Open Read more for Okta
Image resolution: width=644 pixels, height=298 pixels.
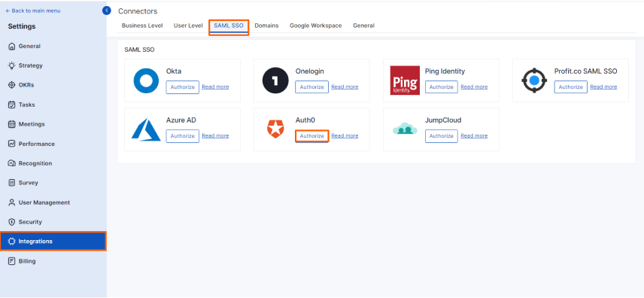215,87
